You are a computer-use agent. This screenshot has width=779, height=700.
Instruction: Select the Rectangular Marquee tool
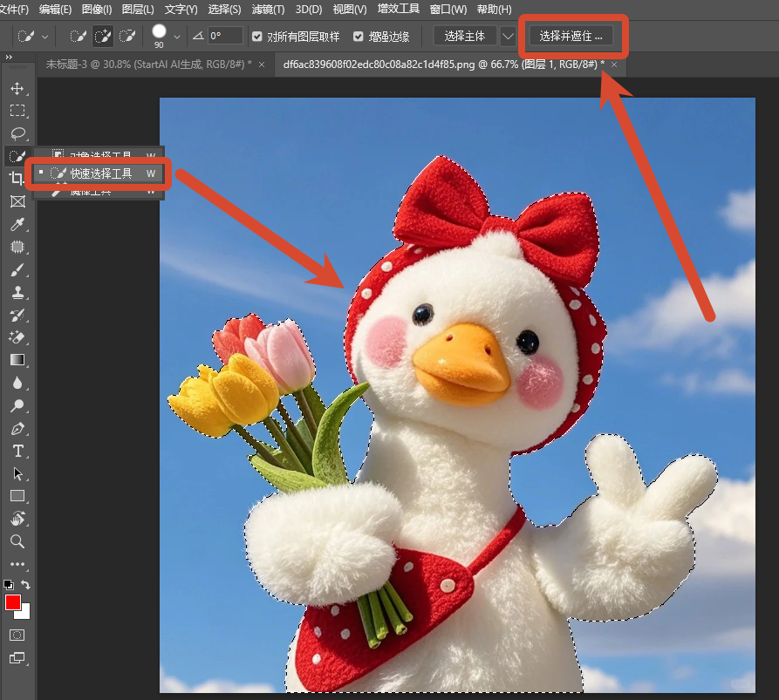[x=17, y=110]
